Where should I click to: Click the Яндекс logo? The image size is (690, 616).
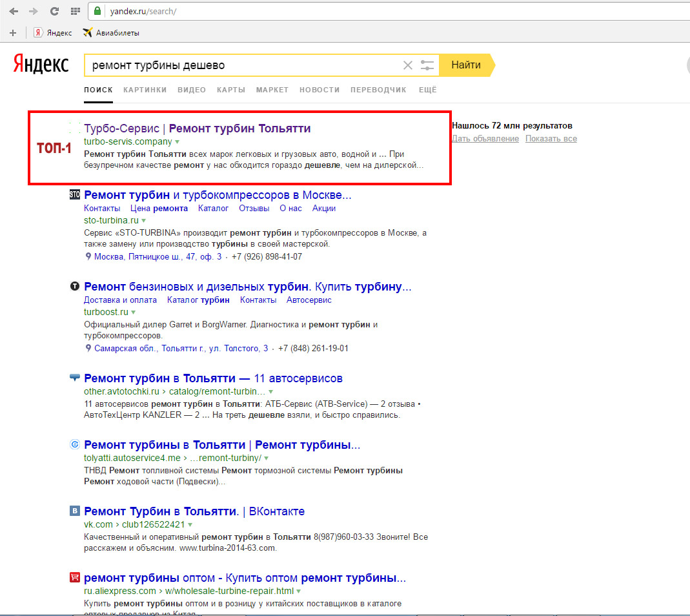pos(41,65)
